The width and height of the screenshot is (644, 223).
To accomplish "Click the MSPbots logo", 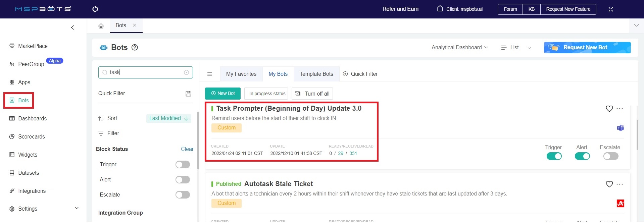I will pos(43,9).
